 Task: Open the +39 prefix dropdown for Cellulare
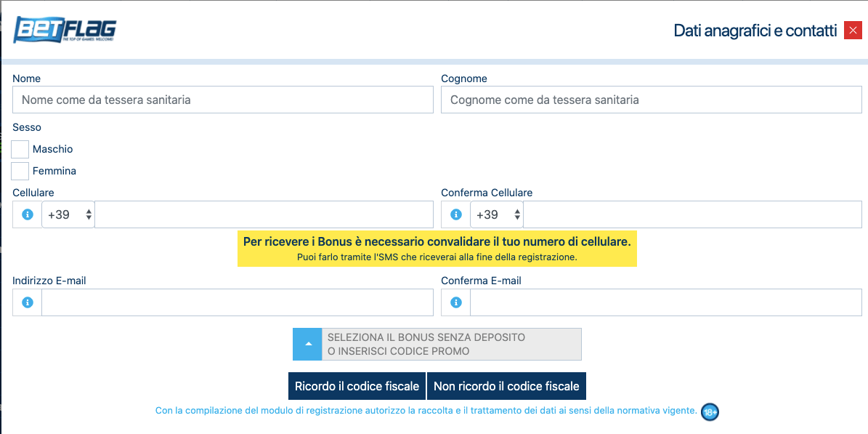[69, 214]
